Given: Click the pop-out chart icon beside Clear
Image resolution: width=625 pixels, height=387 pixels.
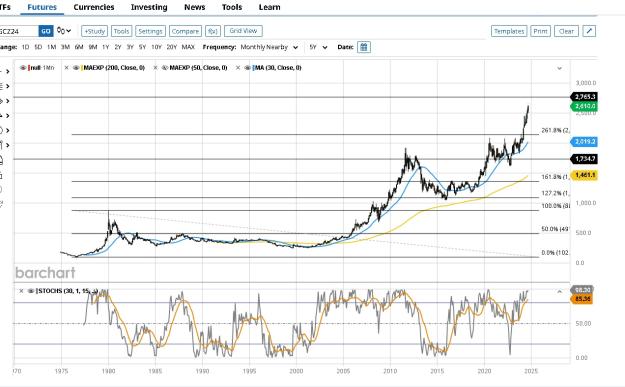Looking at the screenshot, I should pyautogui.click(x=589, y=31).
